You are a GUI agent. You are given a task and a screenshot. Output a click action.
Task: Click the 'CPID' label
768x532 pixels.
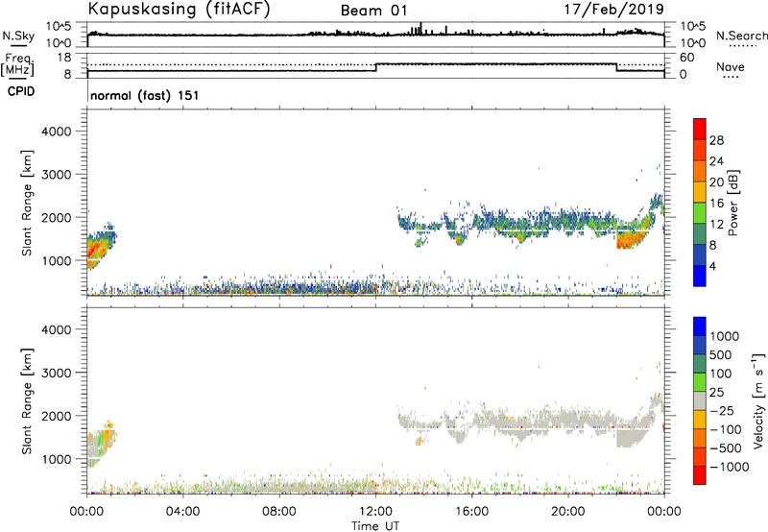[x=21, y=91]
